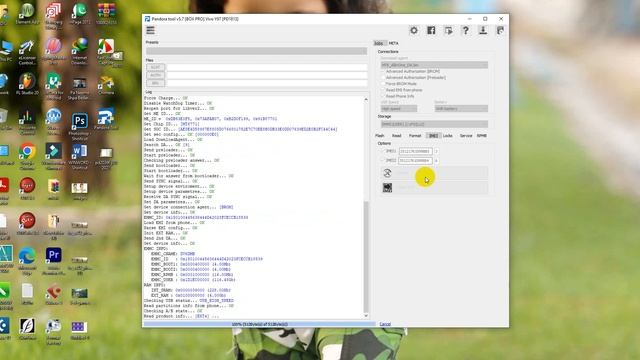
Task: Click log scrollbar up arrow
Action: click(366, 99)
